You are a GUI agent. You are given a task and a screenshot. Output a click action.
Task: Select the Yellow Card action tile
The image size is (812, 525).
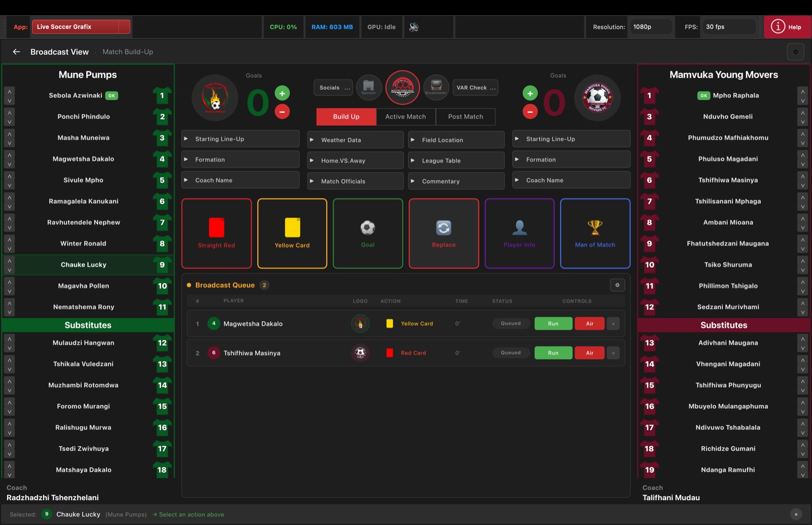pos(292,234)
